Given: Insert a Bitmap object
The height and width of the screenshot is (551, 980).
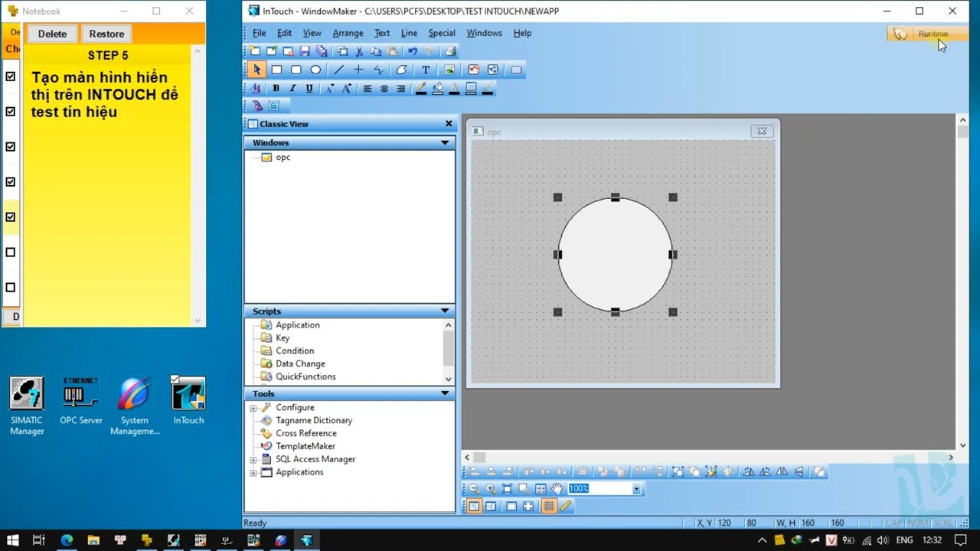Looking at the screenshot, I should tap(449, 70).
